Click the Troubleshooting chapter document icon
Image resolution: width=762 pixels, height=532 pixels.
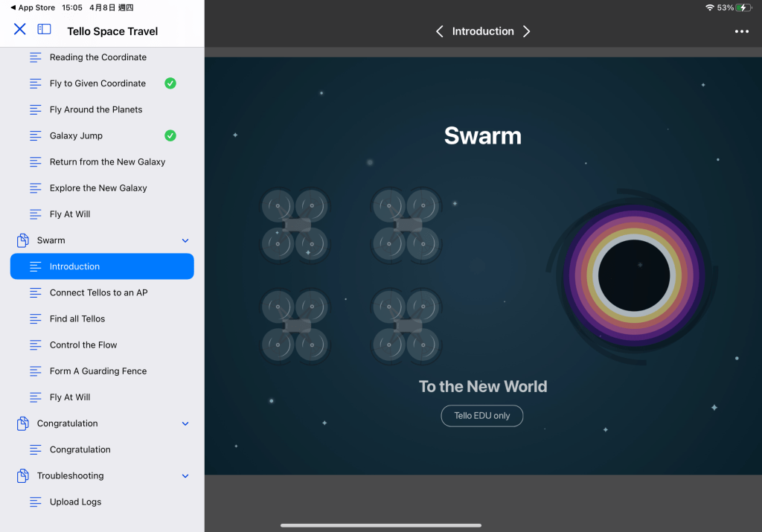point(23,475)
